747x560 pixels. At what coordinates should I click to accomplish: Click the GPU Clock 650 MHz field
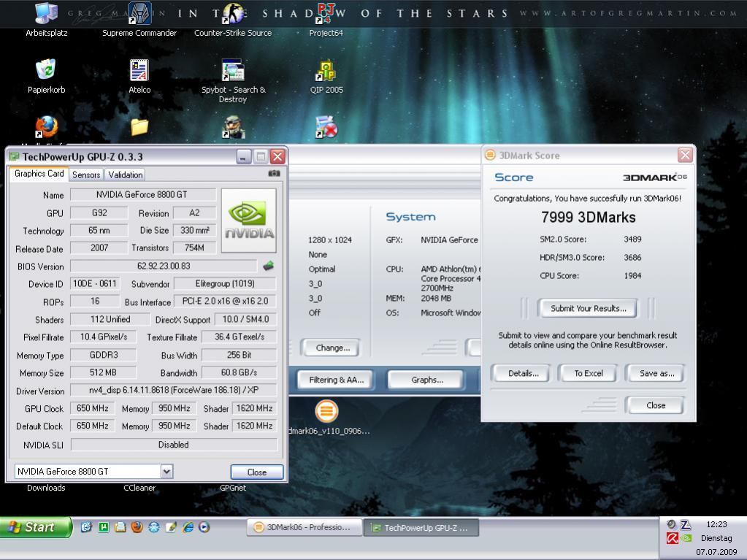(93, 408)
